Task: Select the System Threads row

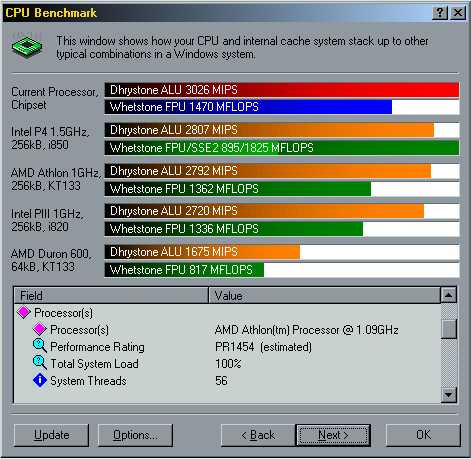Action: click(x=227, y=381)
